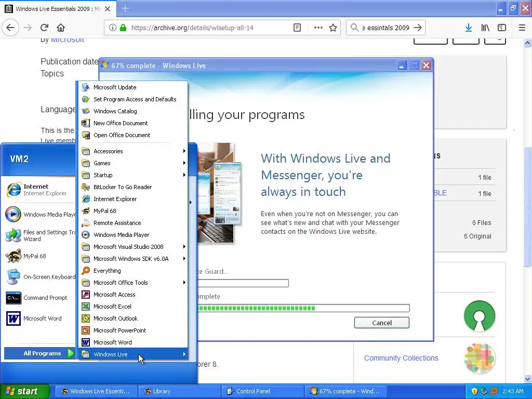Click the Windows Catalog icon

coord(86,111)
